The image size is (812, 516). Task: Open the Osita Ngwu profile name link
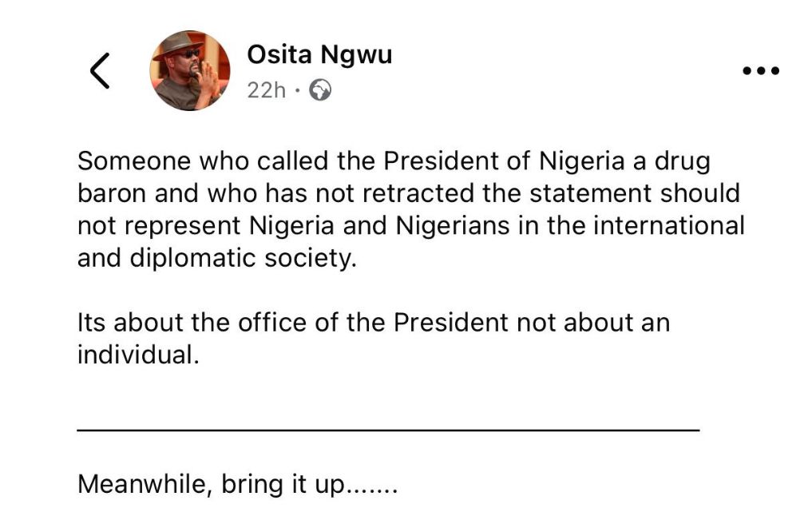tap(319, 54)
